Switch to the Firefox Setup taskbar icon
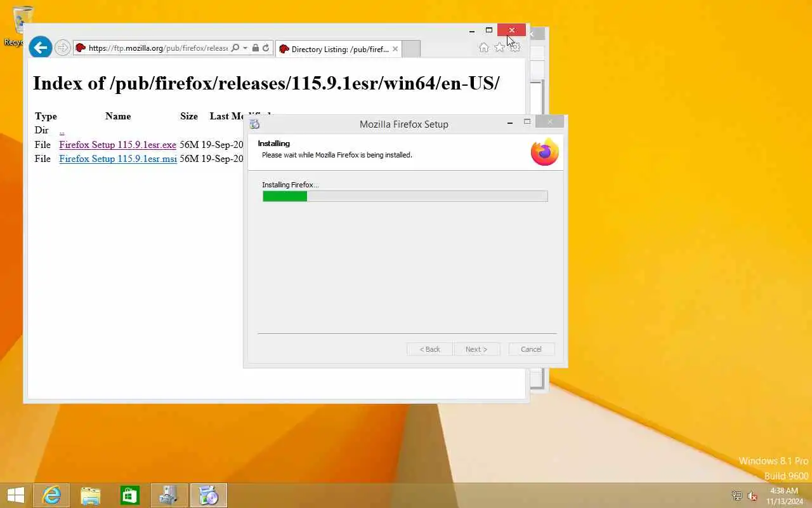This screenshot has width=812, height=508. point(209,495)
